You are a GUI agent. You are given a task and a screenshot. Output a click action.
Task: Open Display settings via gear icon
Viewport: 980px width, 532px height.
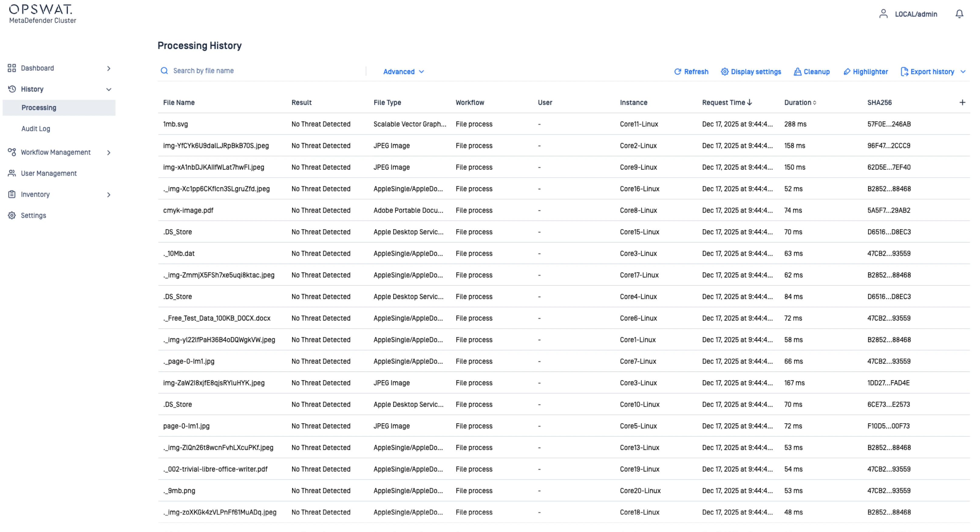point(724,72)
